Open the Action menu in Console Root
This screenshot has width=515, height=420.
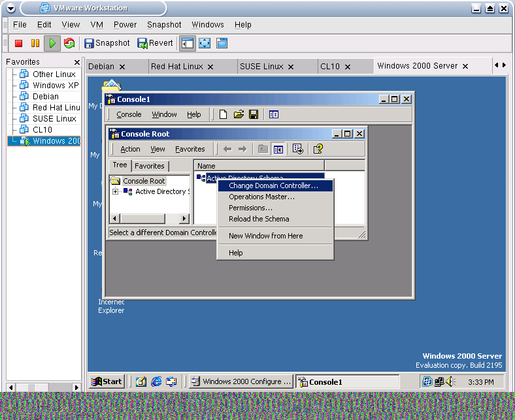(130, 150)
